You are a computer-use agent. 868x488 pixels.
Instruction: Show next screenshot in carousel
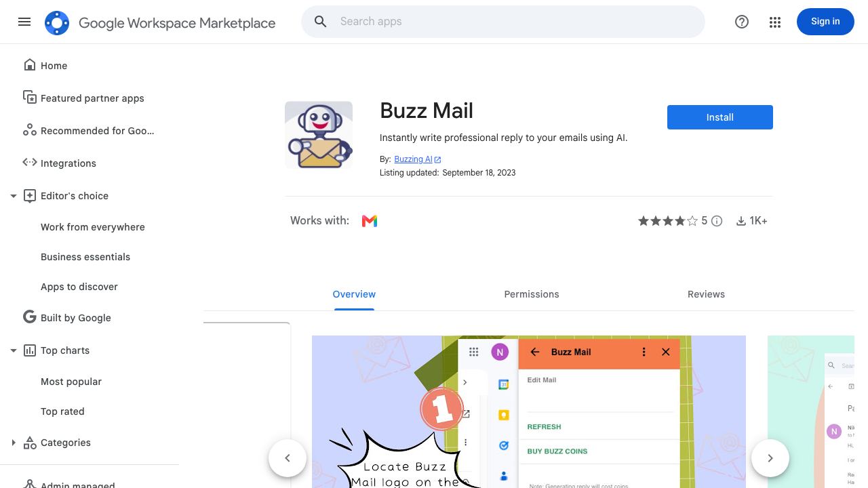(x=770, y=458)
